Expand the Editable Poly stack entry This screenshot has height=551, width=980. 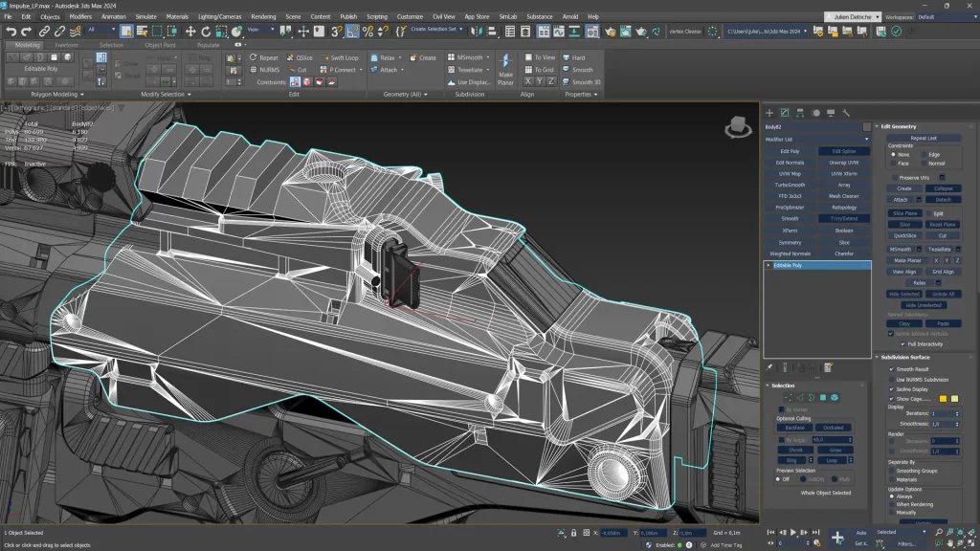(768, 265)
